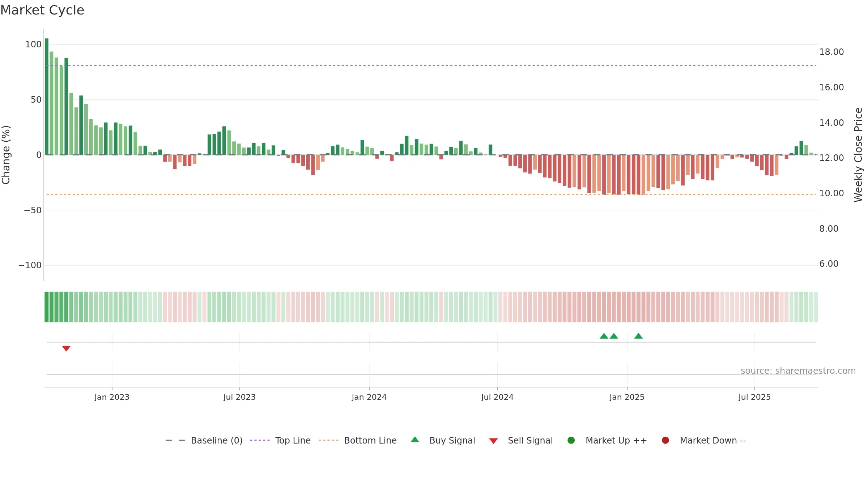
Task: Click the Jul 2024 axis label
Action: coord(497,397)
